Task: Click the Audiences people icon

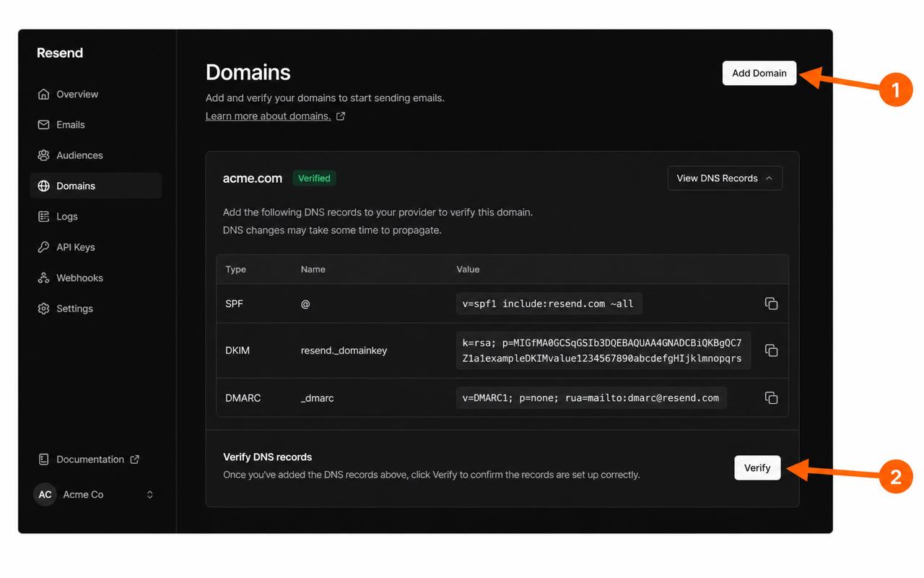Action: click(43, 155)
